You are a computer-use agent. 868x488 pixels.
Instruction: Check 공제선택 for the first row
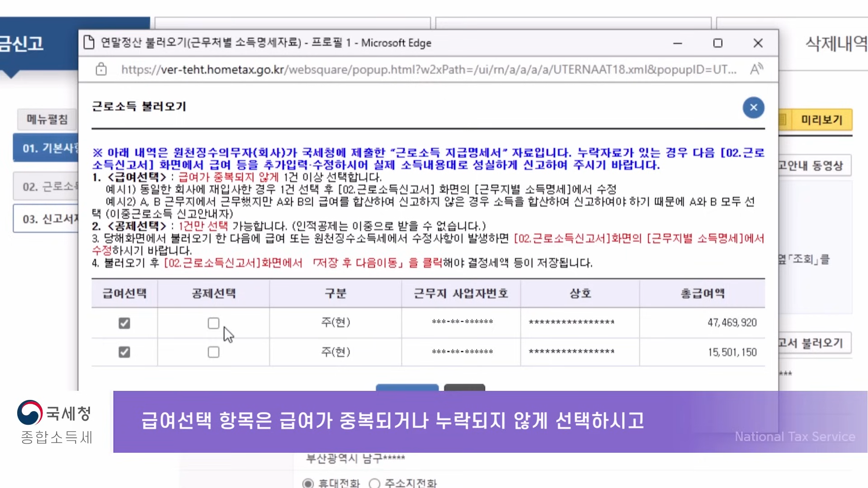213,323
